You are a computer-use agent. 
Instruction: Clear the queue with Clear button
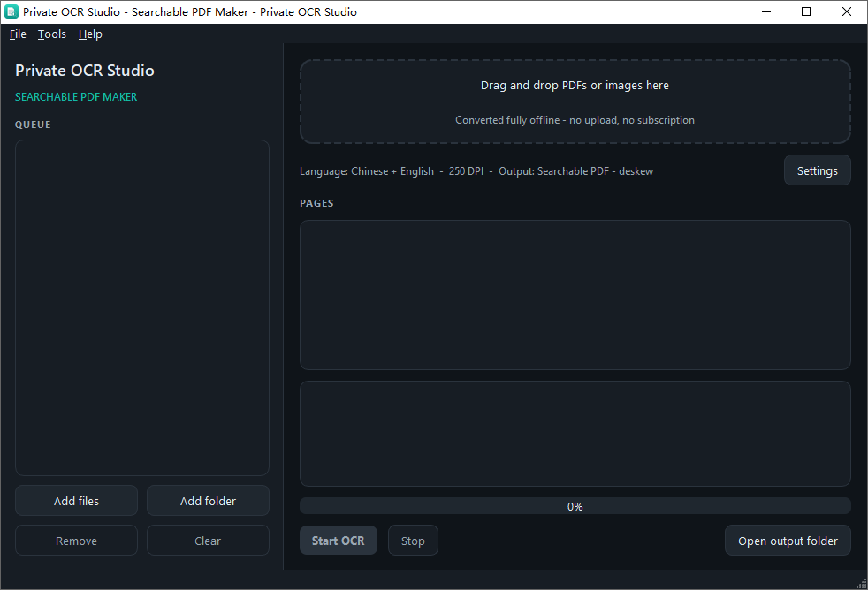[x=208, y=541]
